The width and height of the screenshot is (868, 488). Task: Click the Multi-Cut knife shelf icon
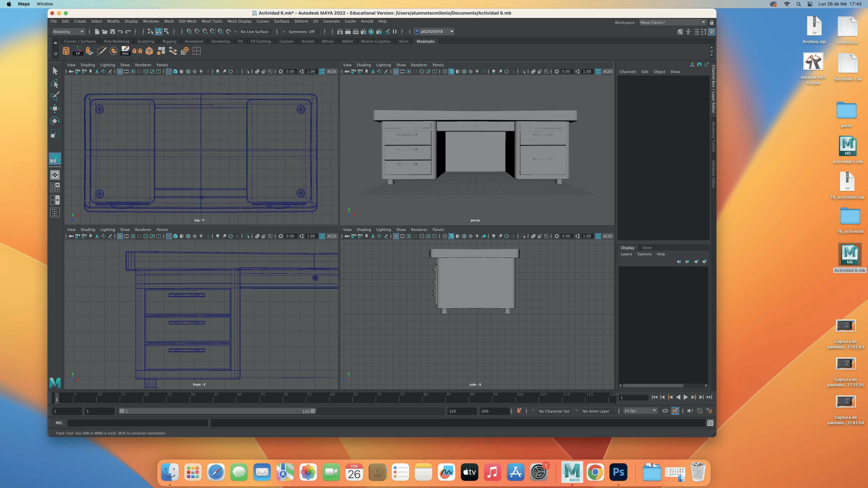[x=101, y=51]
